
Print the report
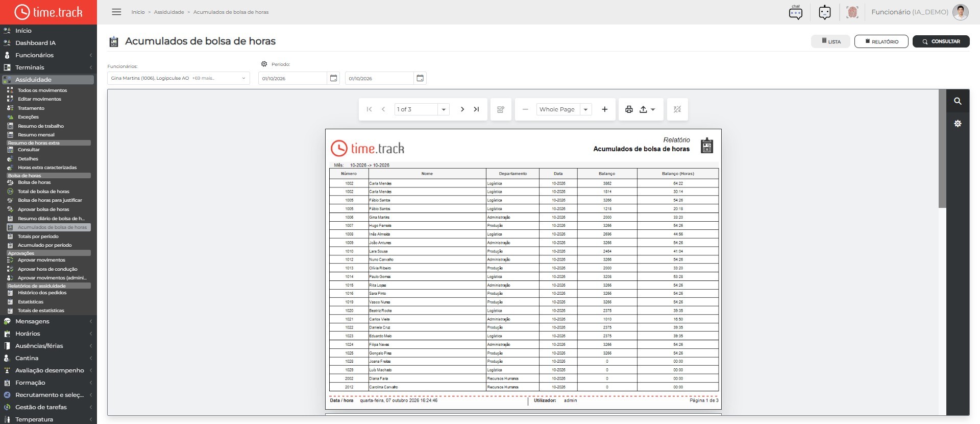coord(629,109)
